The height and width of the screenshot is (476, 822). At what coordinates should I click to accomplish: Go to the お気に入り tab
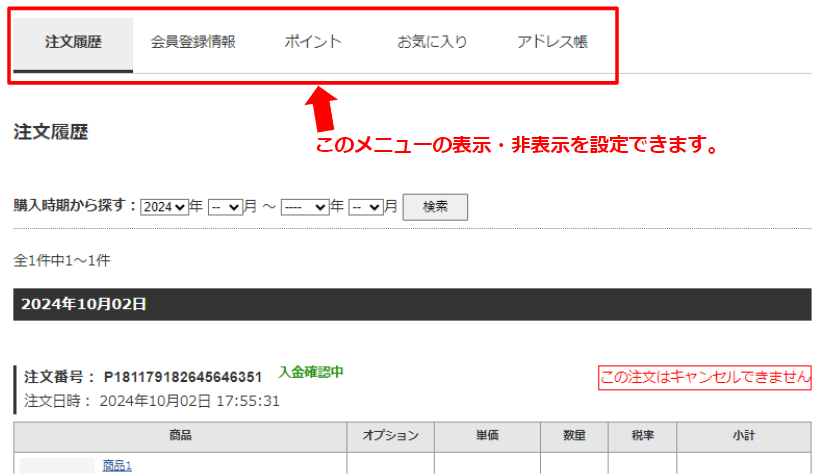coord(432,42)
